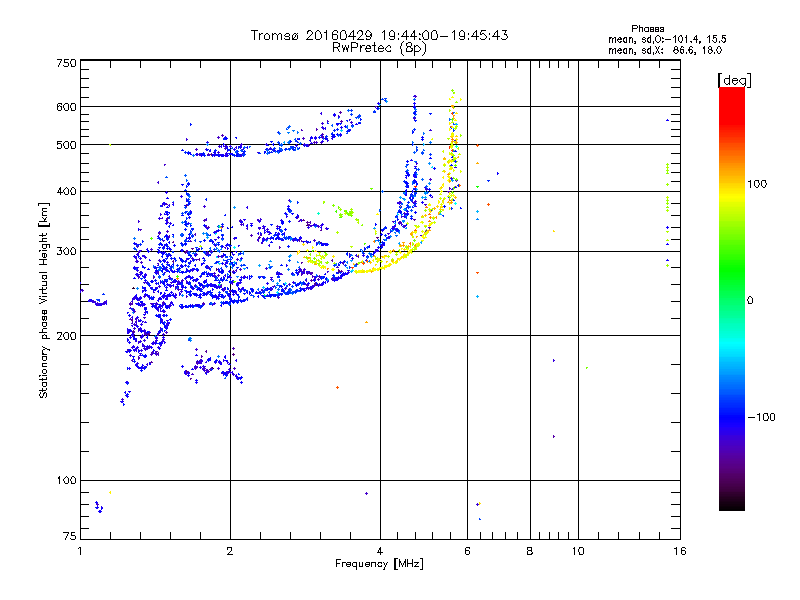The image size is (800, 600).
Task: Click the x-axis tick label "6"
Action: [x=467, y=551]
